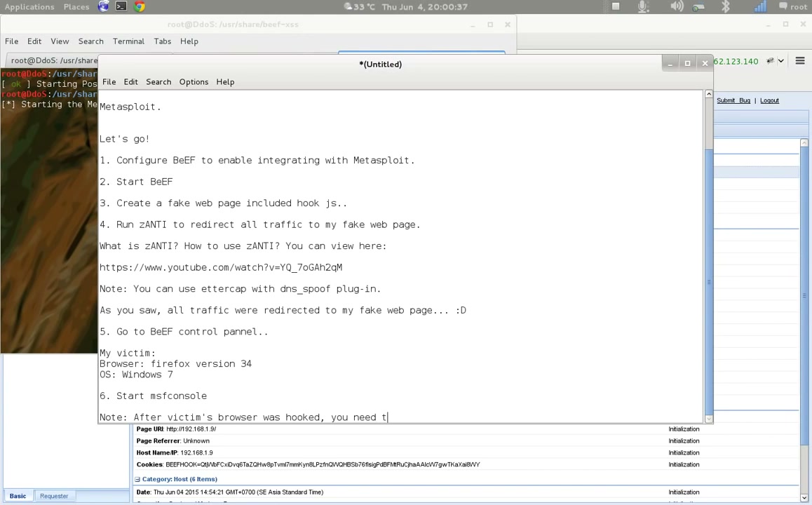Launch the terminal icon in top panel

tap(121, 7)
